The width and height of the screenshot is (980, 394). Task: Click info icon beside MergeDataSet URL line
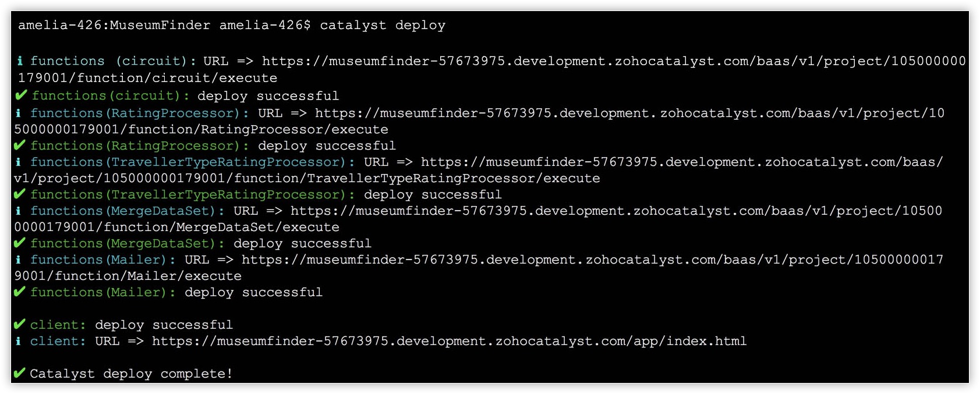(x=19, y=211)
